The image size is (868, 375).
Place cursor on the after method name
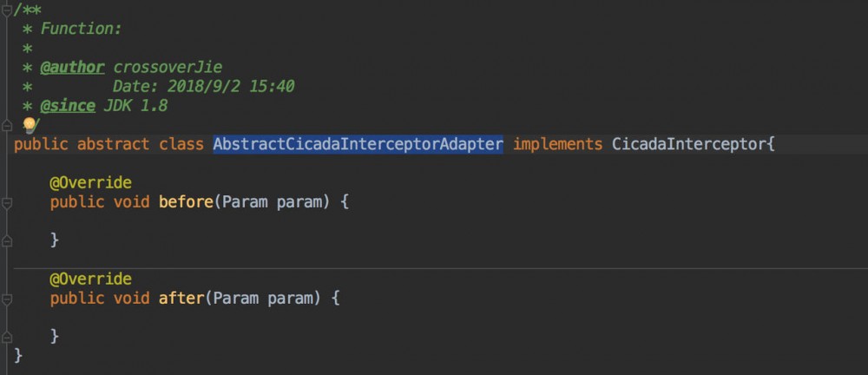[x=181, y=299]
